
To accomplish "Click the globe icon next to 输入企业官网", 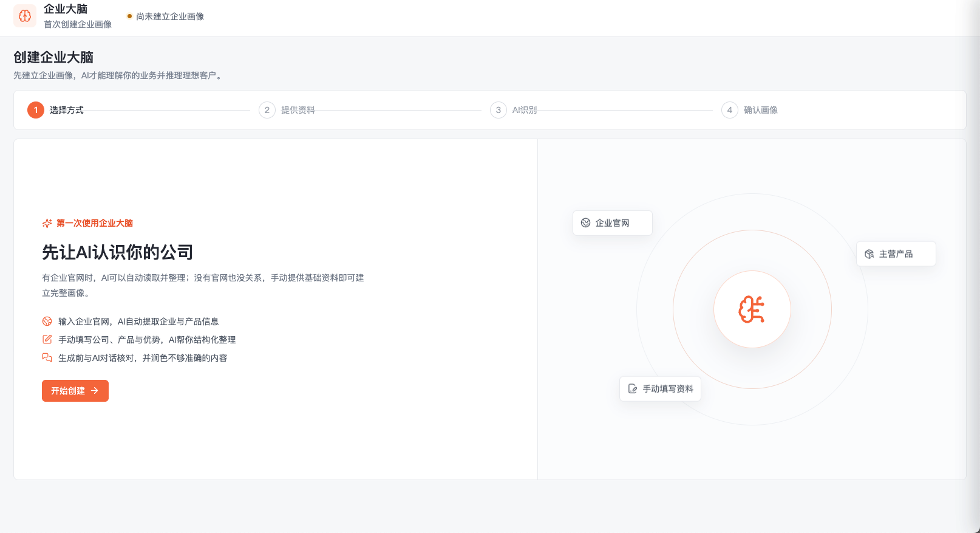I will (47, 322).
